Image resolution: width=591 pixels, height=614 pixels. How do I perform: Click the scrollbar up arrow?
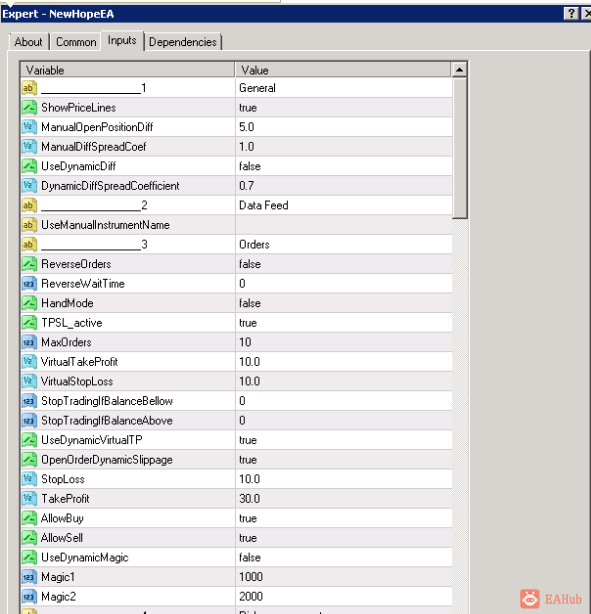pyautogui.click(x=459, y=70)
